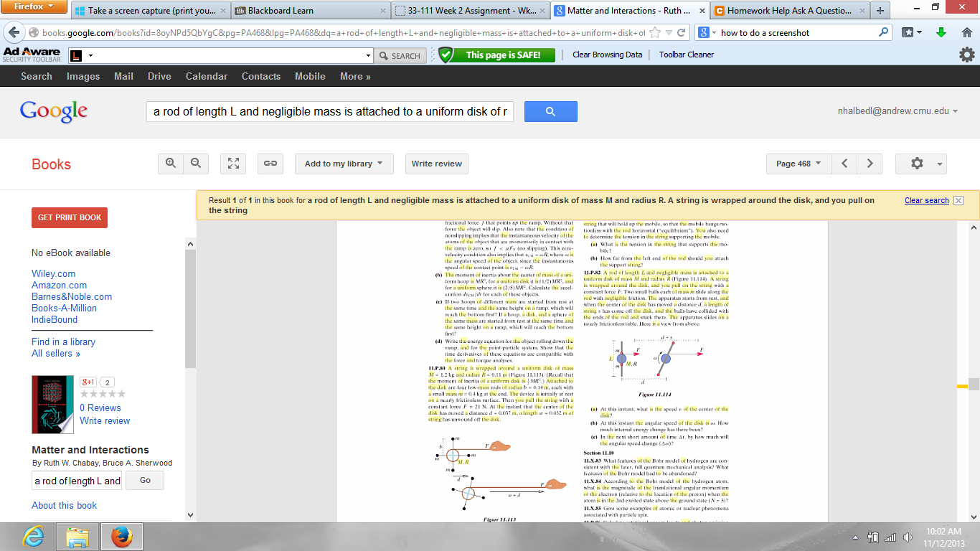The width and height of the screenshot is (980, 551).
Task: Switch to the Blackboard Learn tab
Action: tap(311, 11)
